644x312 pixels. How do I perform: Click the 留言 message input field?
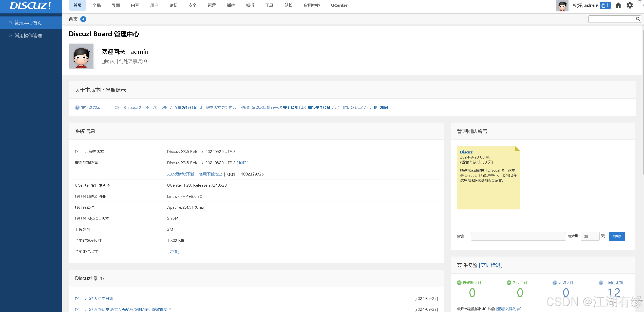tap(518, 236)
